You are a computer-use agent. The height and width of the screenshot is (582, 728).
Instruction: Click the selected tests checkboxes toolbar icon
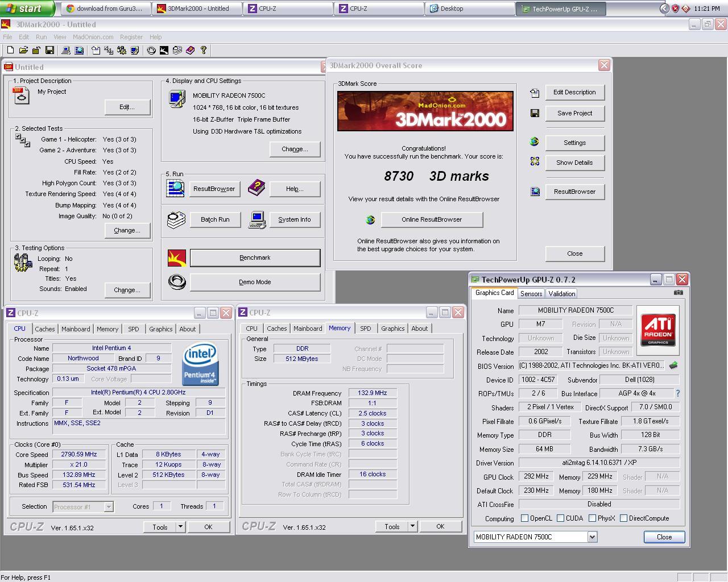point(109,51)
